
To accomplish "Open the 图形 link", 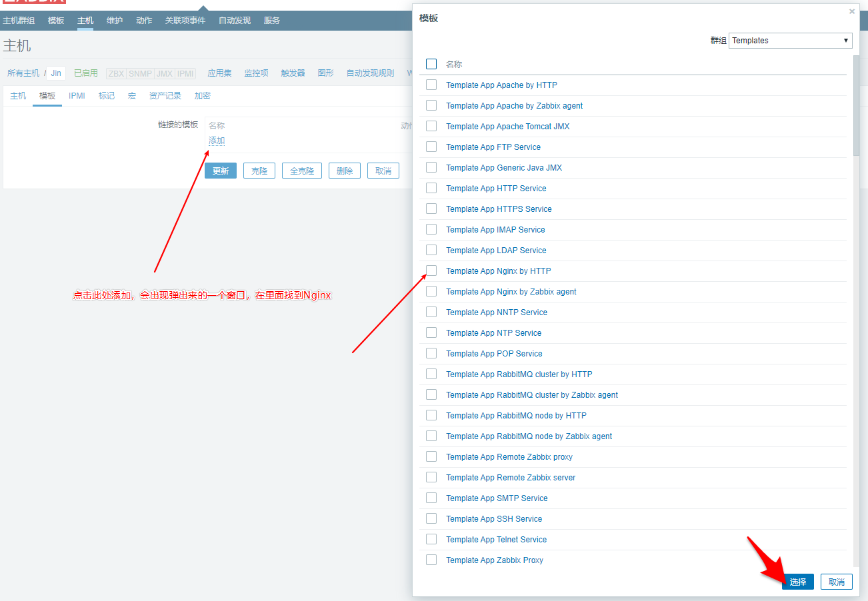I will tap(325, 73).
